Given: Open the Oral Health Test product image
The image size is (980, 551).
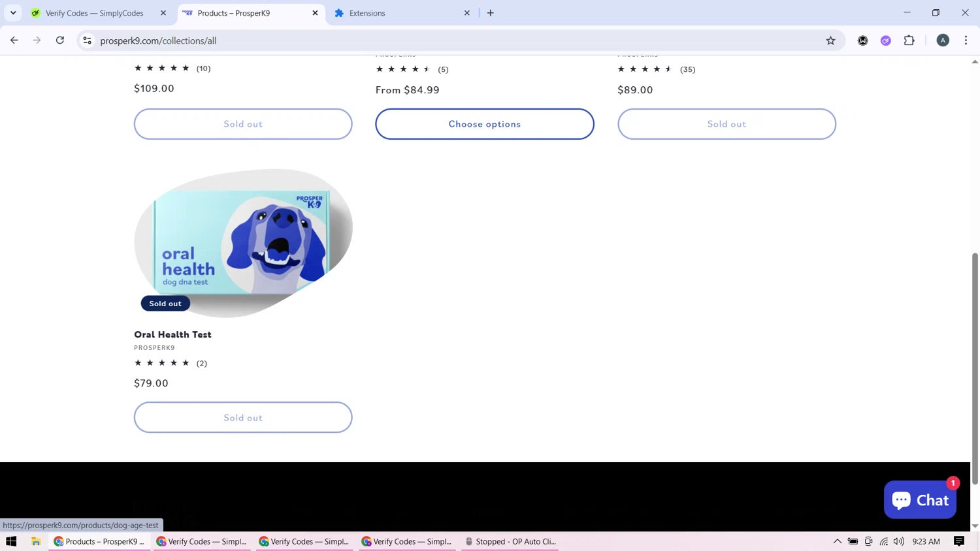Looking at the screenshot, I should point(243,243).
